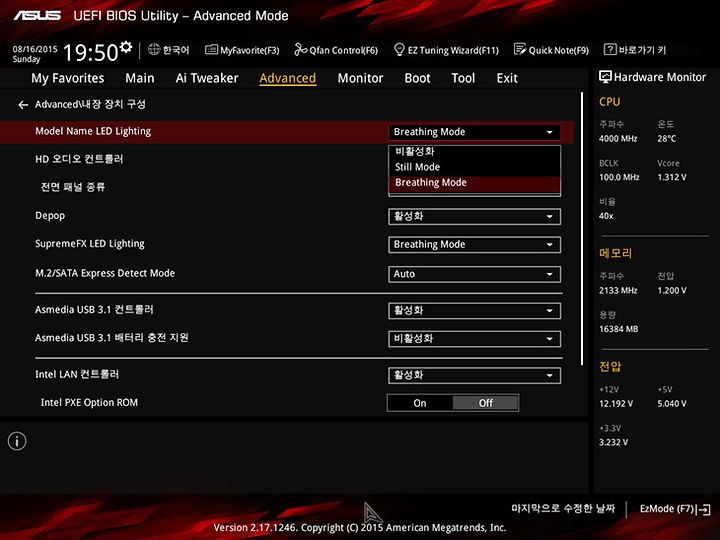Viewport: 720px width, 540px height.
Task: Click the globe language icon
Action: pos(154,49)
